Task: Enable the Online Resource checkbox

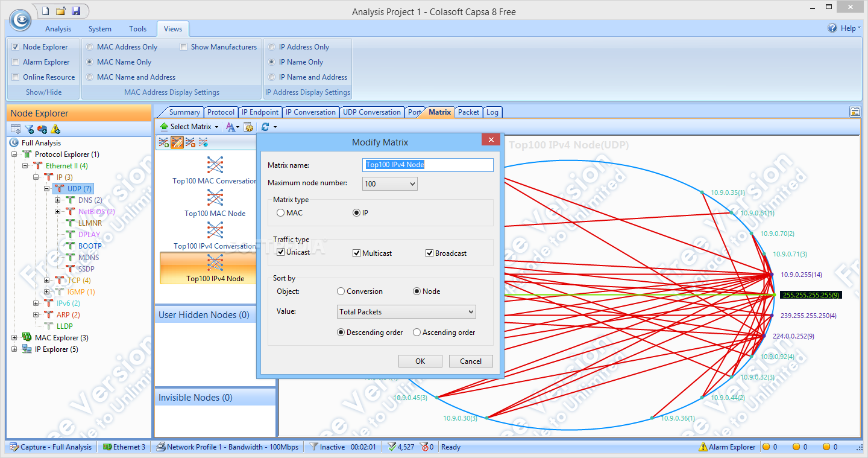Action: 16,77
